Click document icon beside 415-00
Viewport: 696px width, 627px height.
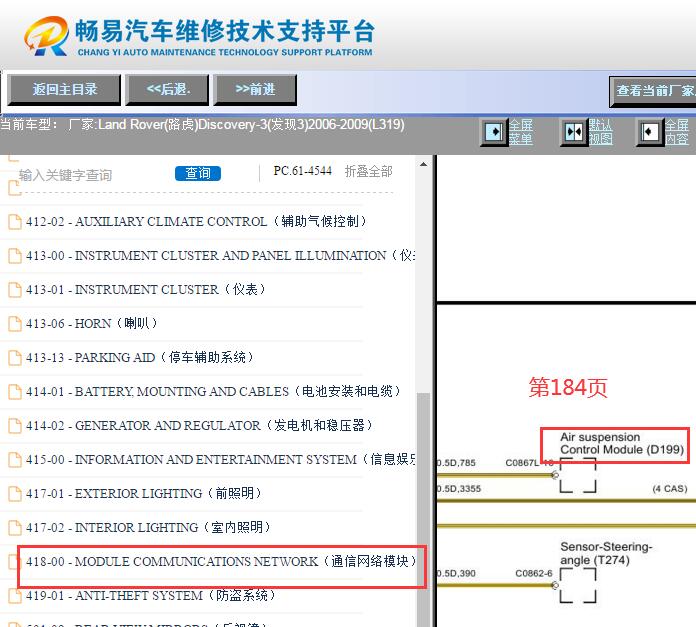pyautogui.click(x=15, y=460)
